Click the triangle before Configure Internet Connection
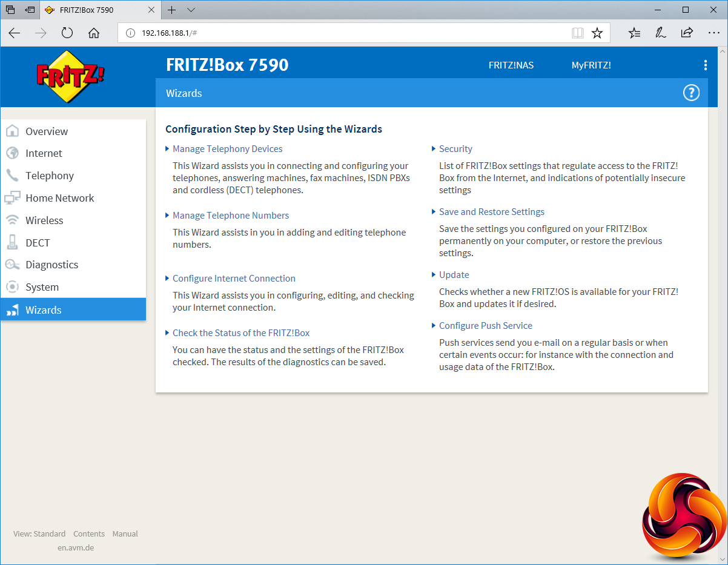Screen dimensions: 728x565 168,278
